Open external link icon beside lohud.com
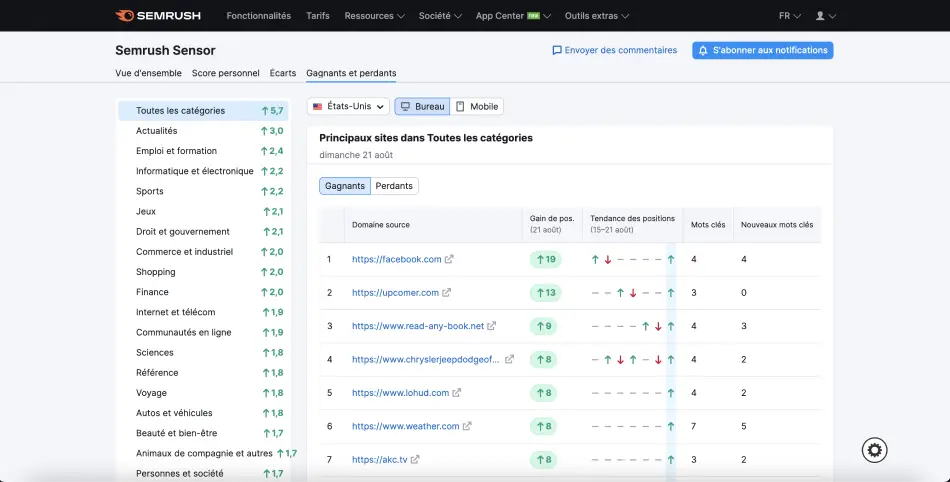The width and height of the screenshot is (950, 482). pos(457,392)
